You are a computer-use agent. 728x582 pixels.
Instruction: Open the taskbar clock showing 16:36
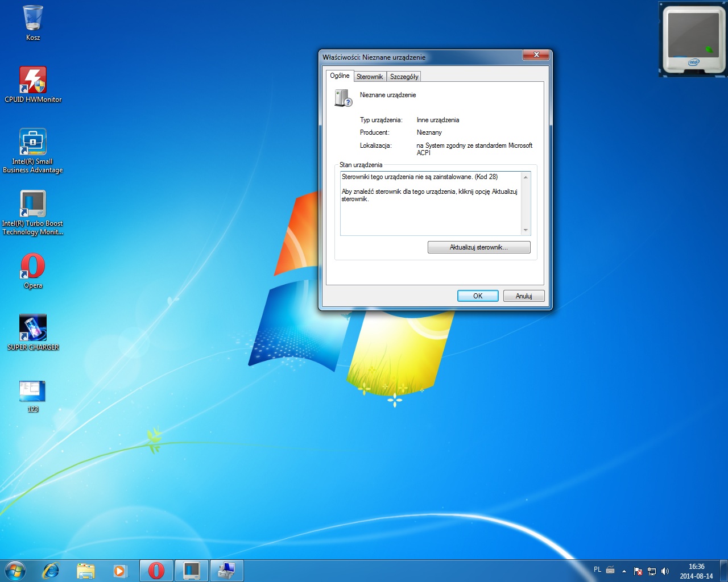[x=696, y=571]
